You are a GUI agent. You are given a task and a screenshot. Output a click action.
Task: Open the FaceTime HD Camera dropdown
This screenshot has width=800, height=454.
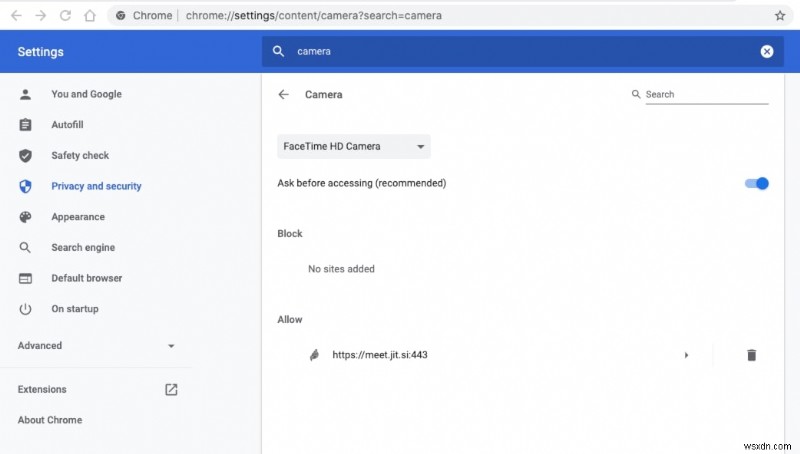click(x=354, y=146)
